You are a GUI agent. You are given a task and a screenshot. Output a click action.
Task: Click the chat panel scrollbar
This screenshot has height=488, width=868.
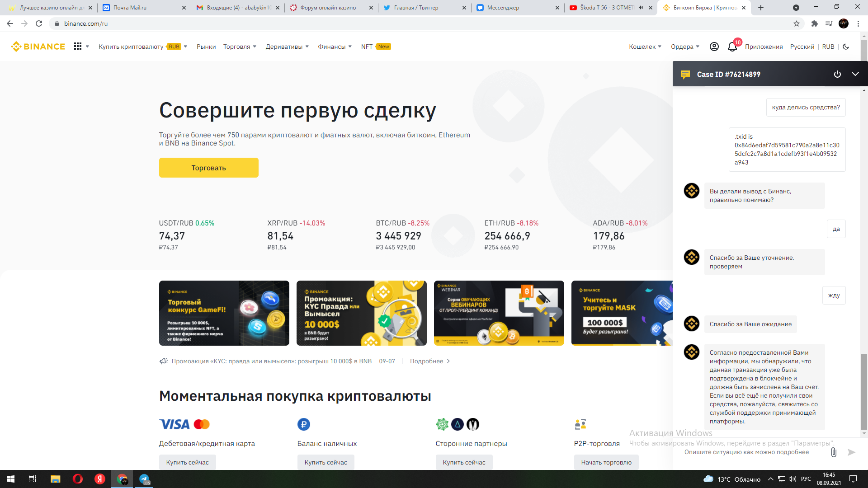point(864,391)
